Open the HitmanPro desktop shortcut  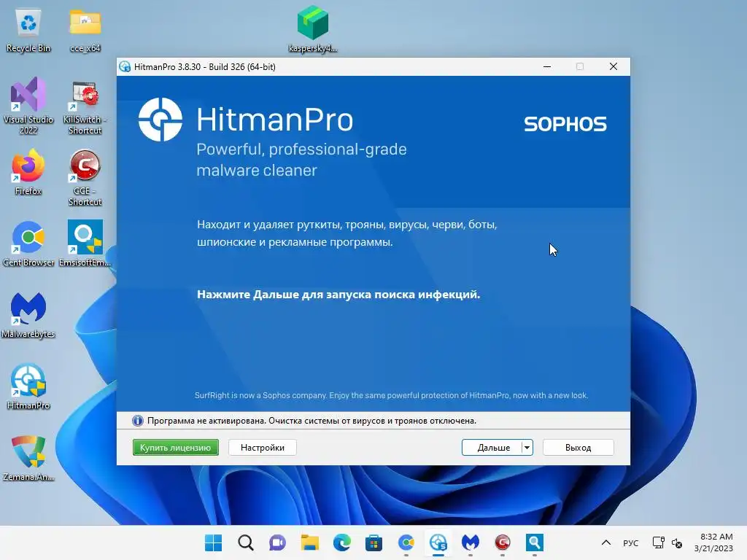[28, 386]
